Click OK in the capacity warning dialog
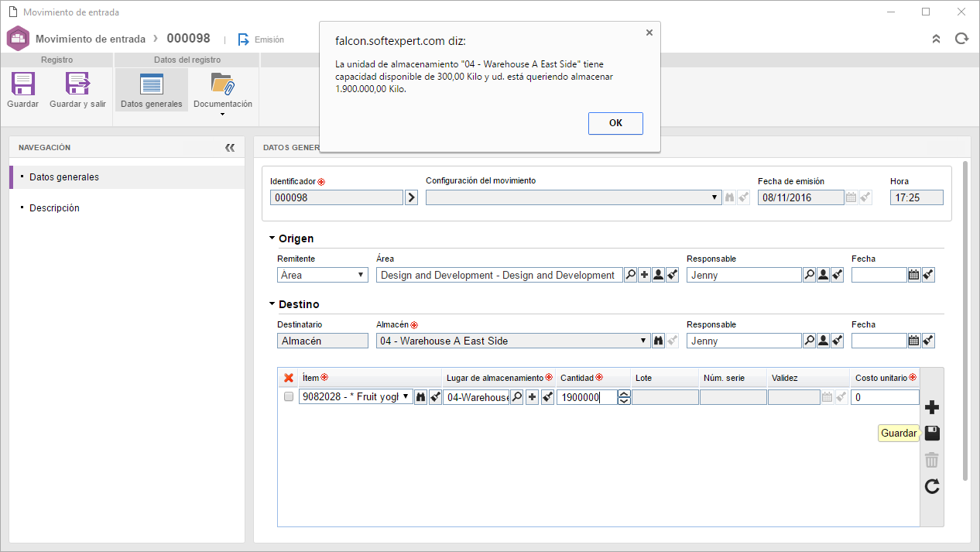The width and height of the screenshot is (980, 552). 615,123
